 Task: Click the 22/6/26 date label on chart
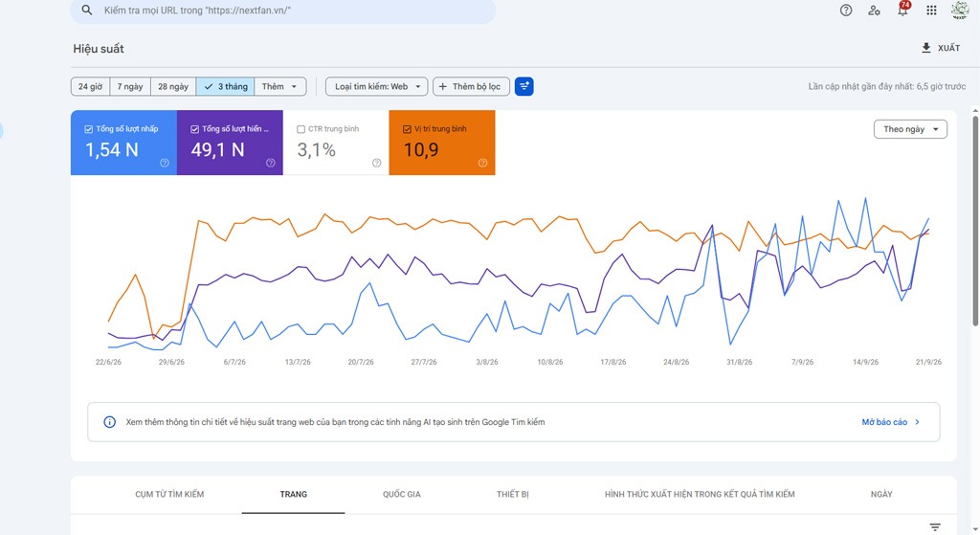[108, 362]
